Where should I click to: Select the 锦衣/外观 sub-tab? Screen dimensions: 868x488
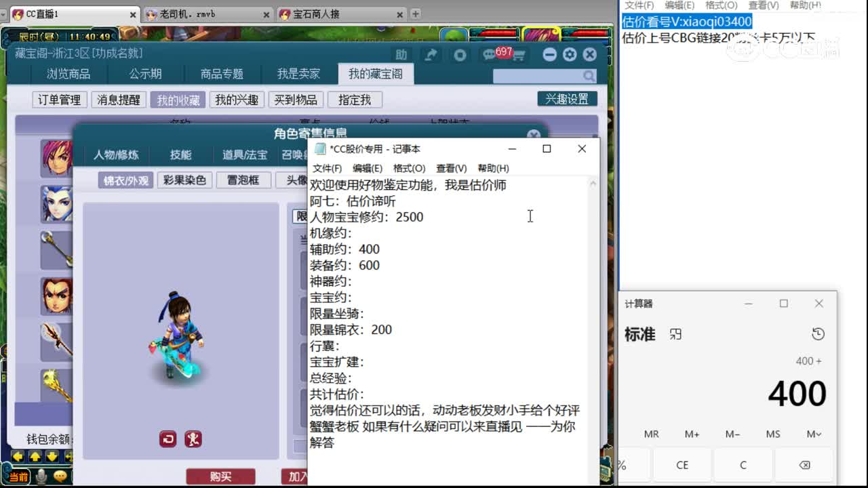(x=125, y=180)
